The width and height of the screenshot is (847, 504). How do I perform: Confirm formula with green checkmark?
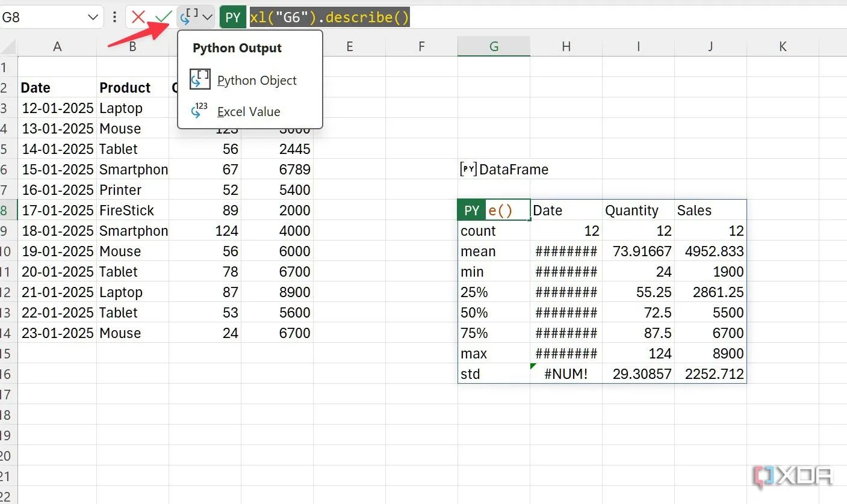(x=163, y=17)
